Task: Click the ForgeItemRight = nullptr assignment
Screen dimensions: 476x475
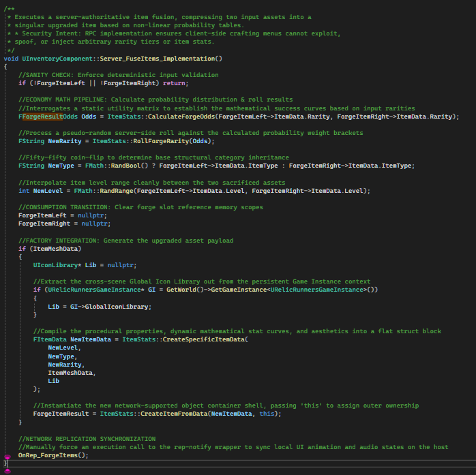Action: [65, 224]
